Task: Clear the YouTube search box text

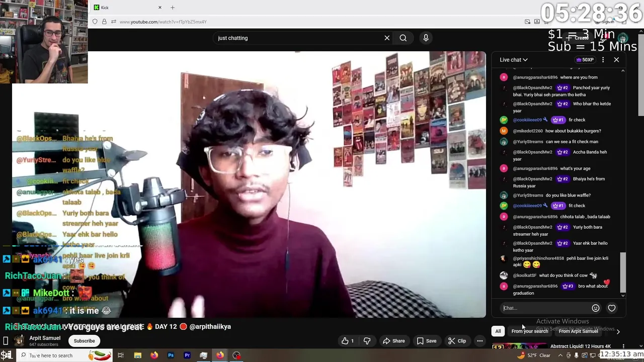Action: click(387, 38)
